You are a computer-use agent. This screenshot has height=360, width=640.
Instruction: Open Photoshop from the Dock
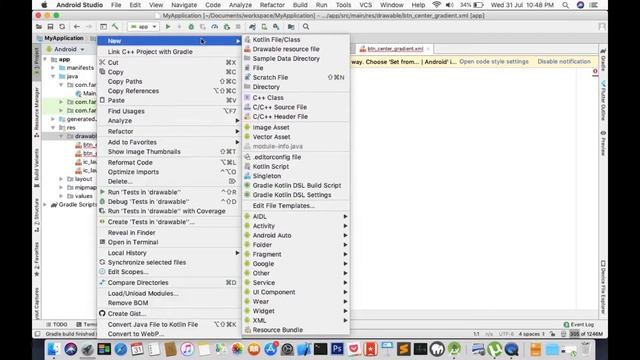point(337,349)
